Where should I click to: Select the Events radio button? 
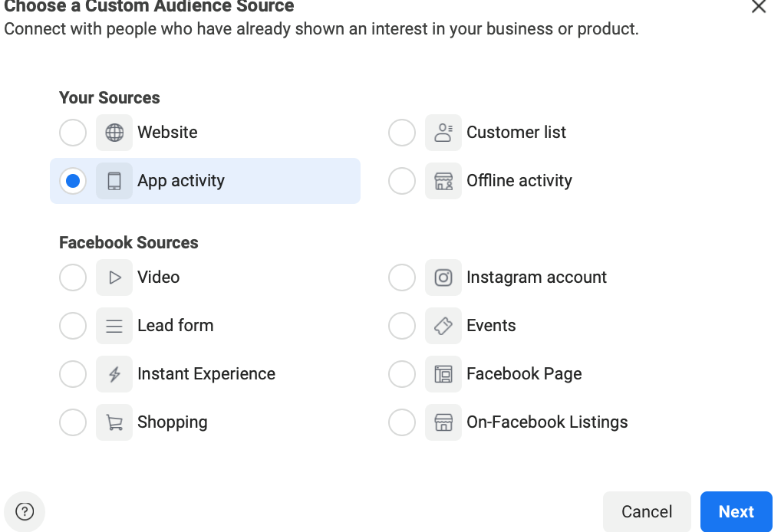(x=402, y=325)
